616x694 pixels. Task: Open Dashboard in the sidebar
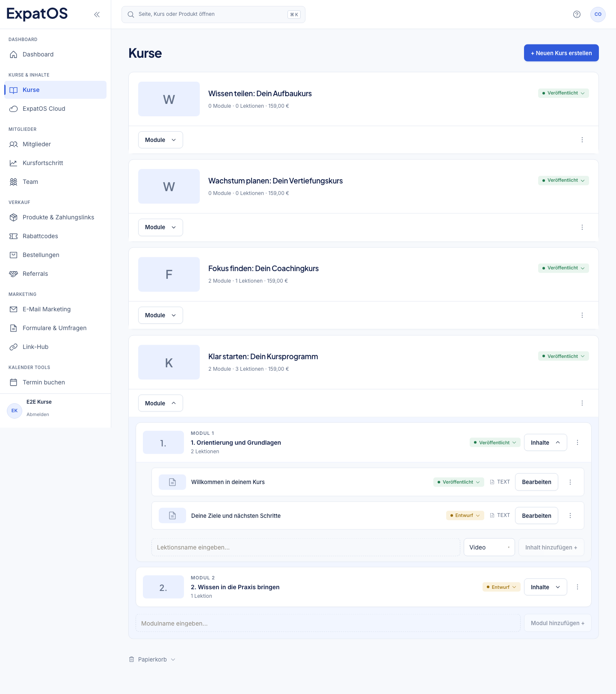pos(55,54)
